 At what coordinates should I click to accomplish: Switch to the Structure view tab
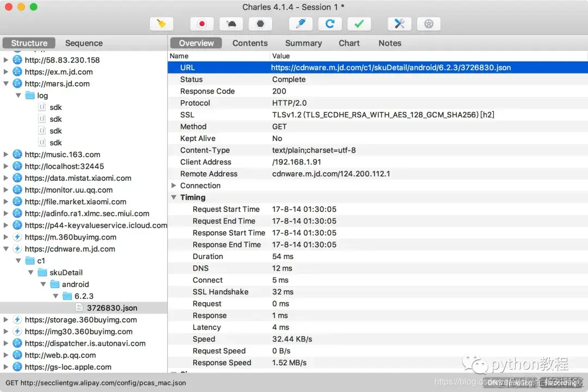(x=29, y=43)
